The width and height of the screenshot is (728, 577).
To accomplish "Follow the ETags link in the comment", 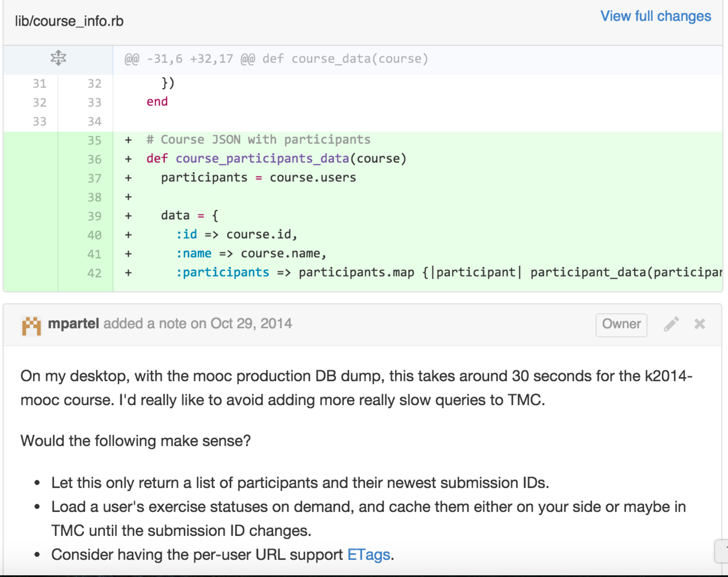I will click(x=368, y=555).
